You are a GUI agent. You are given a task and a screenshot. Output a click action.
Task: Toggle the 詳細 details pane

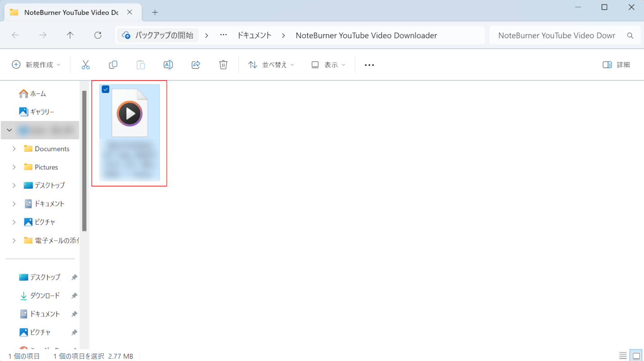(x=616, y=65)
